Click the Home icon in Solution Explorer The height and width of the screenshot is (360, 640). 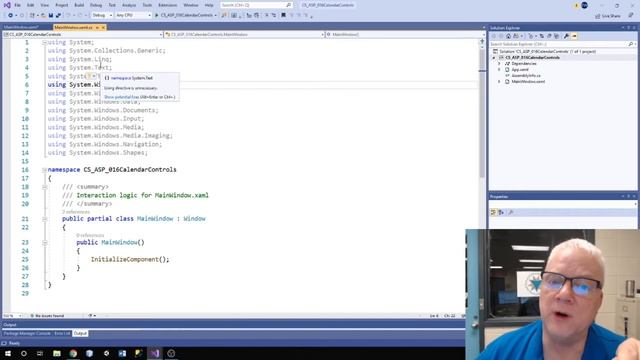(508, 36)
